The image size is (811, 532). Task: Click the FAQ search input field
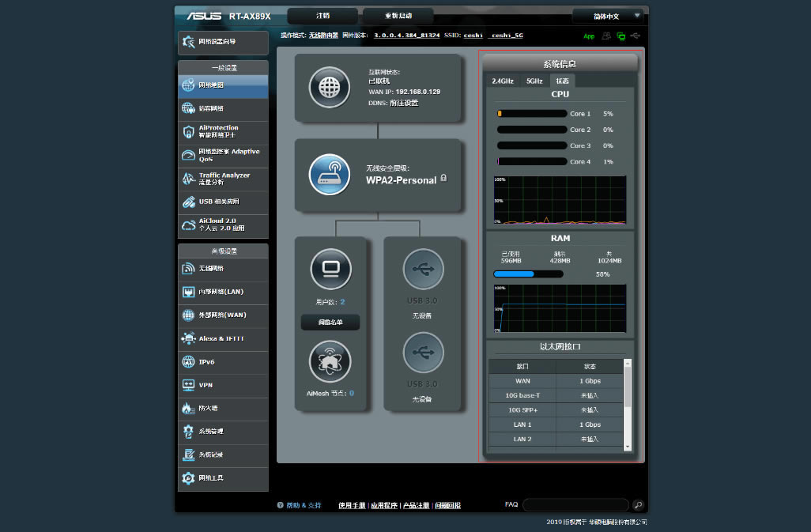pyautogui.click(x=575, y=505)
